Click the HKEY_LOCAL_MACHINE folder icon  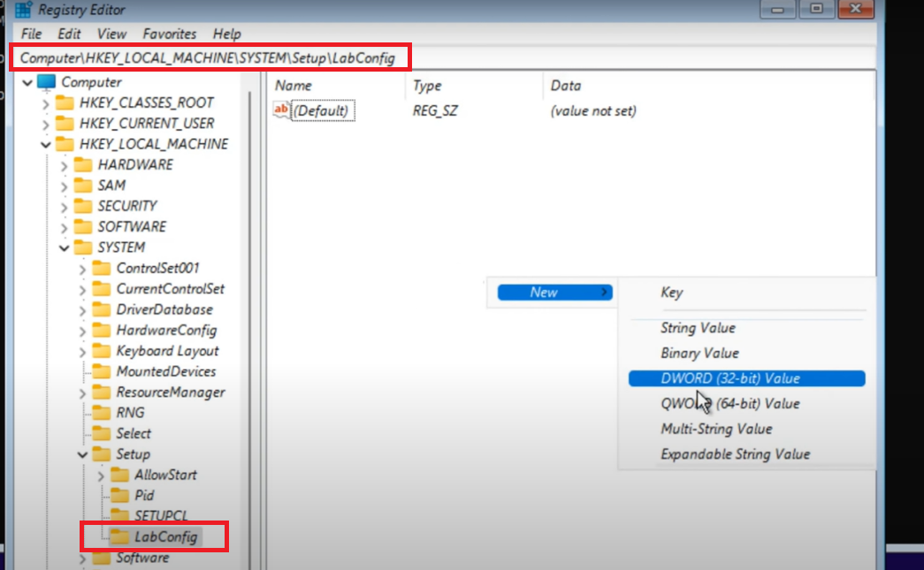pyautogui.click(x=65, y=144)
